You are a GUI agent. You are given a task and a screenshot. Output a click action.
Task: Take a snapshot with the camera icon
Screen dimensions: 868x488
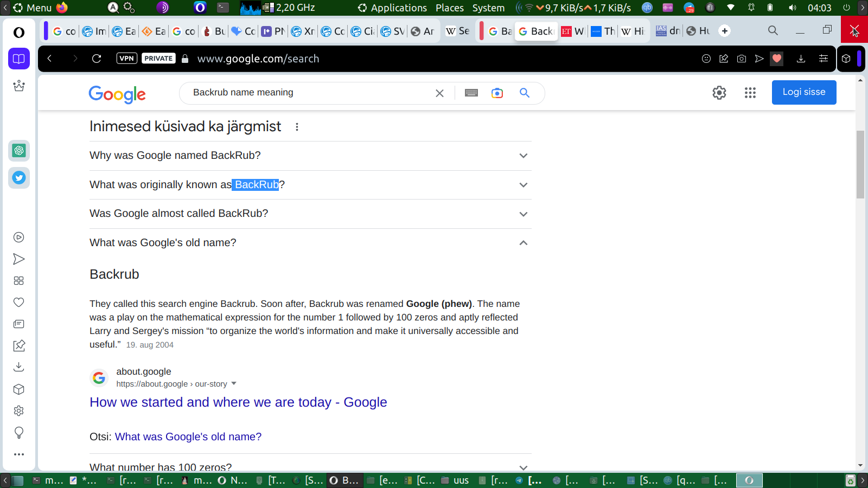click(x=742, y=59)
